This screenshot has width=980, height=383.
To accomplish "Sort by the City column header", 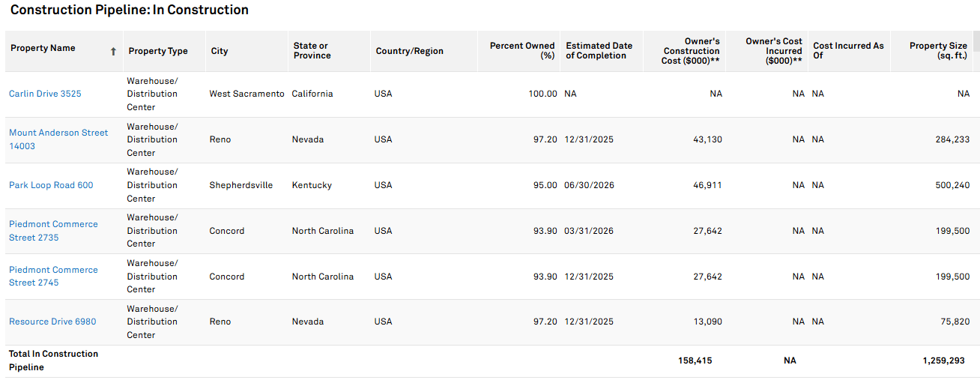I will pyautogui.click(x=220, y=51).
